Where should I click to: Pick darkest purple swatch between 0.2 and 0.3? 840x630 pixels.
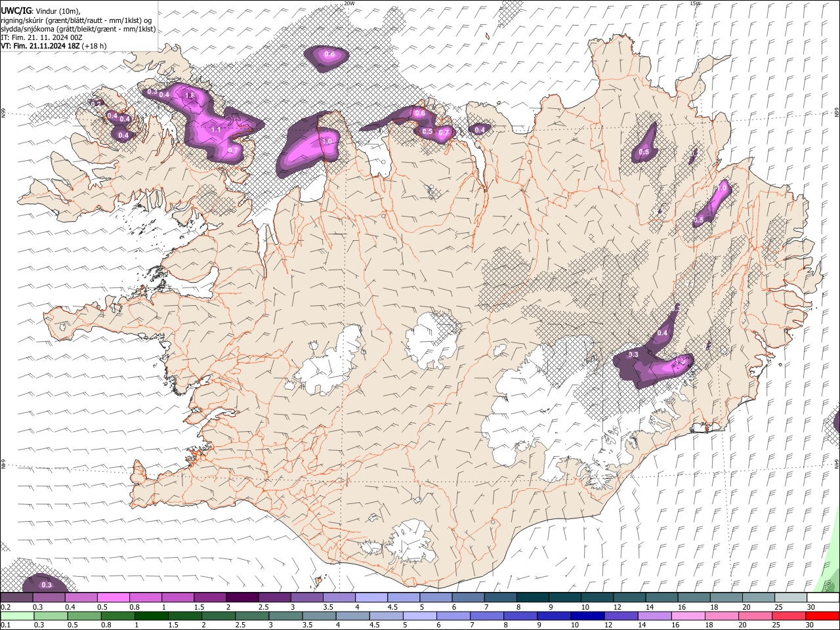[16, 597]
